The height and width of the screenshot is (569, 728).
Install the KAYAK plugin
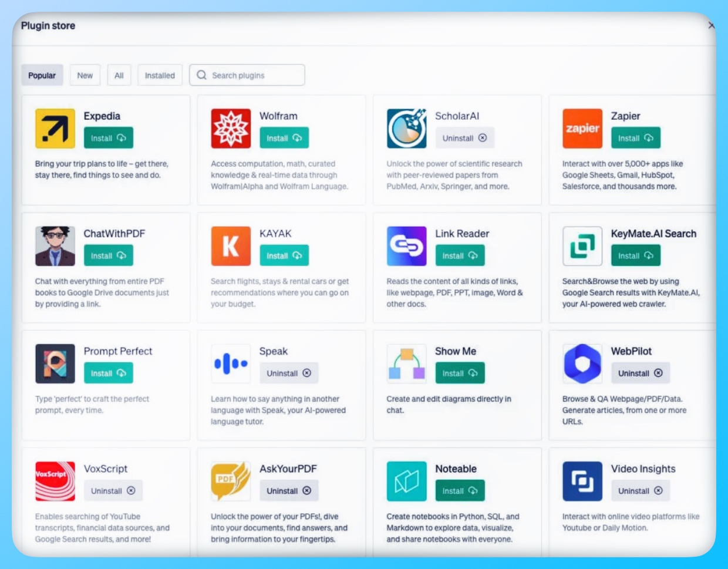(284, 255)
